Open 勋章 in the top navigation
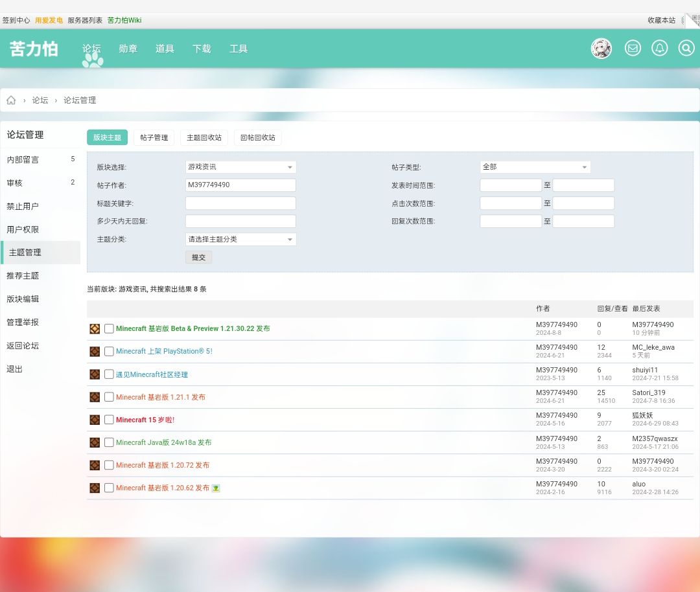 (128, 49)
